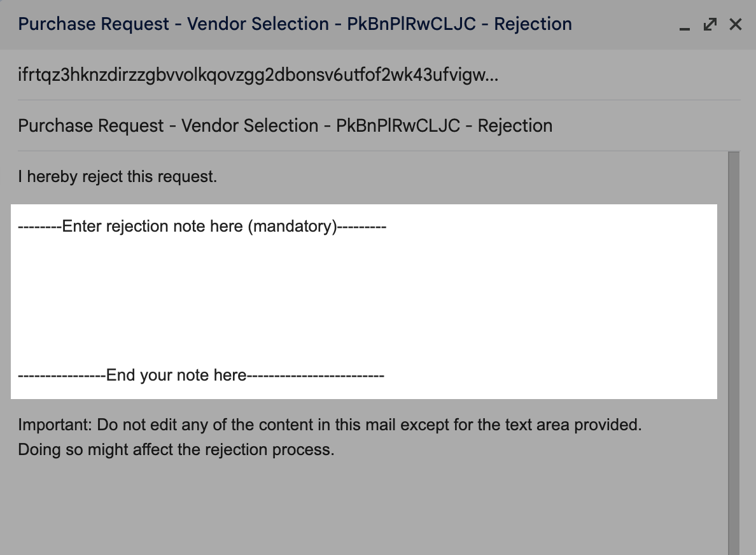Place cursor in 'I hereby reject' line
This screenshot has height=555, width=756.
pyautogui.click(x=117, y=176)
